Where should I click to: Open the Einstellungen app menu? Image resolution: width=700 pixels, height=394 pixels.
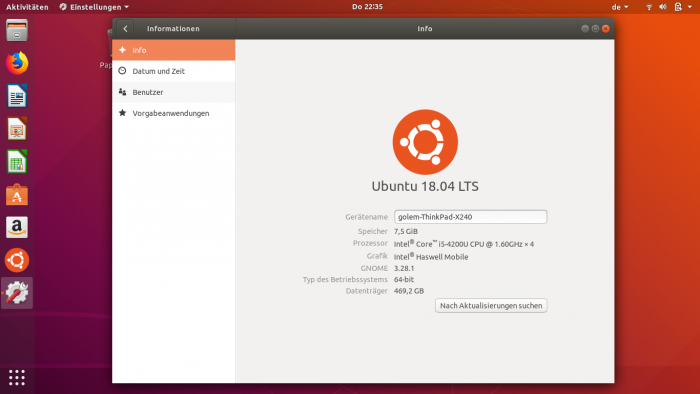(94, 7)
